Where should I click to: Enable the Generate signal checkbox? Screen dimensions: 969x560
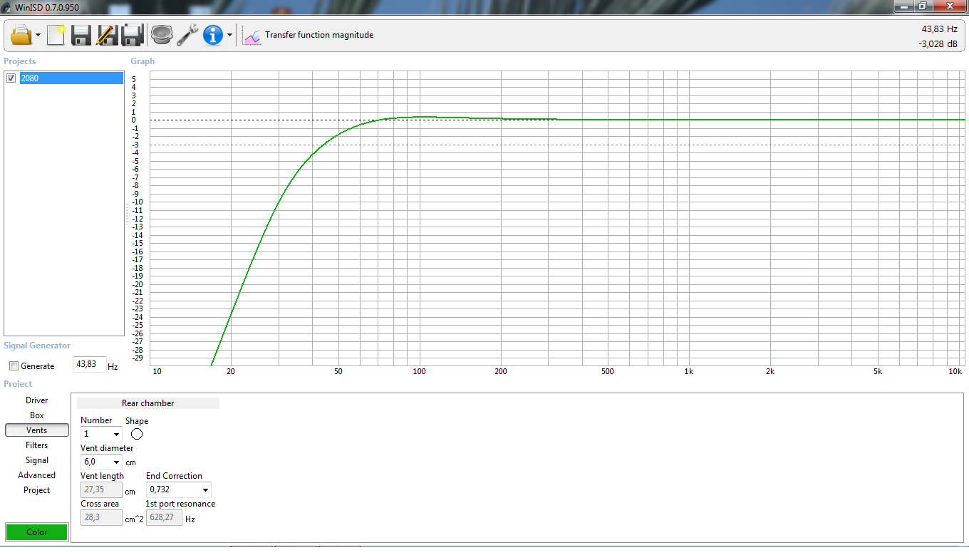click(14, 366)
